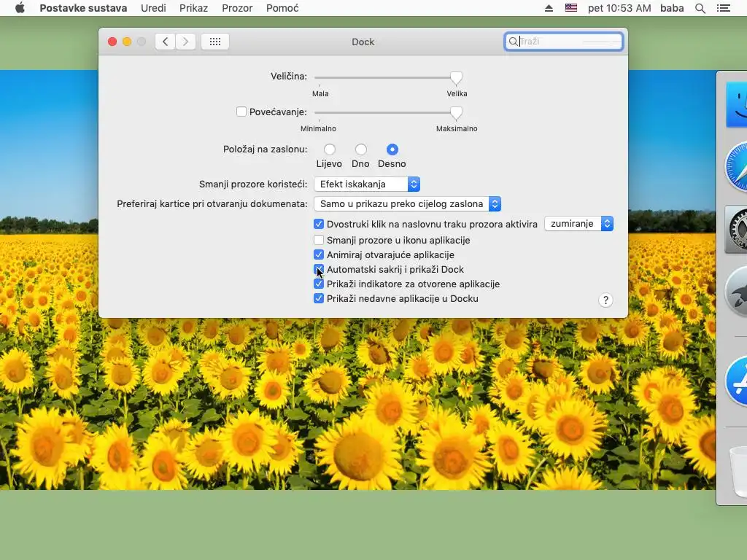Go forward with the right arrow button
Screen dimensions: 747x560
[186, 42]
